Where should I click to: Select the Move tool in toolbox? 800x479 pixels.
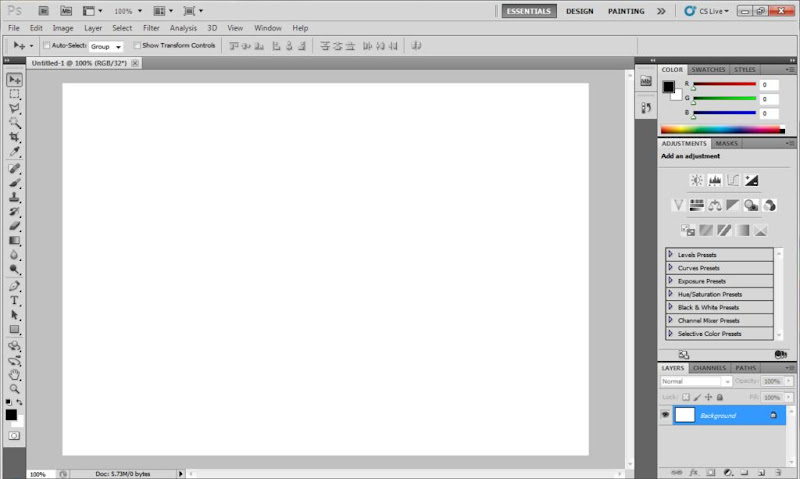[14, 80]
